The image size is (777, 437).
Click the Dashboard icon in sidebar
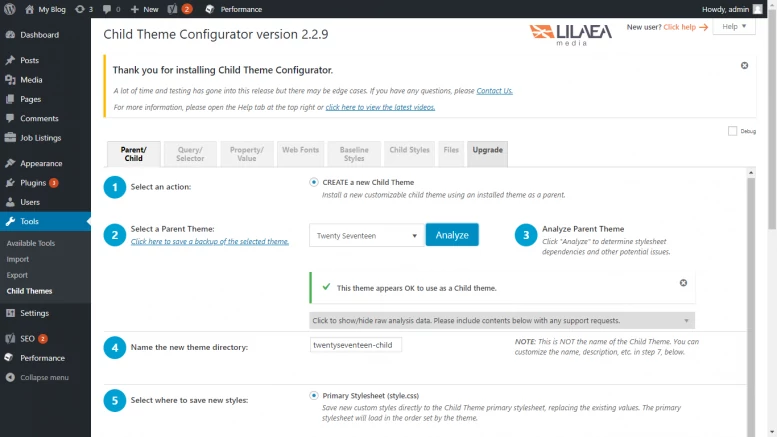(x=10, y=35)
